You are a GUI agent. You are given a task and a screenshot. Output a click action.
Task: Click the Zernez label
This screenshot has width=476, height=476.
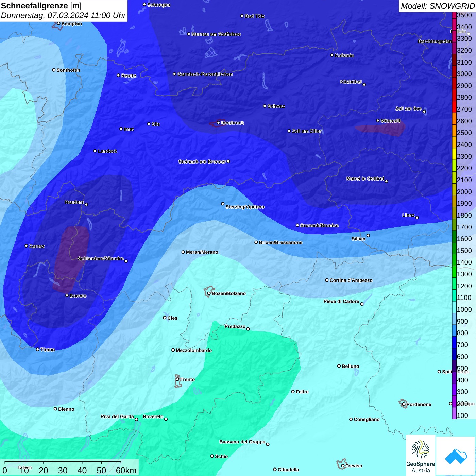coord(37,246)
